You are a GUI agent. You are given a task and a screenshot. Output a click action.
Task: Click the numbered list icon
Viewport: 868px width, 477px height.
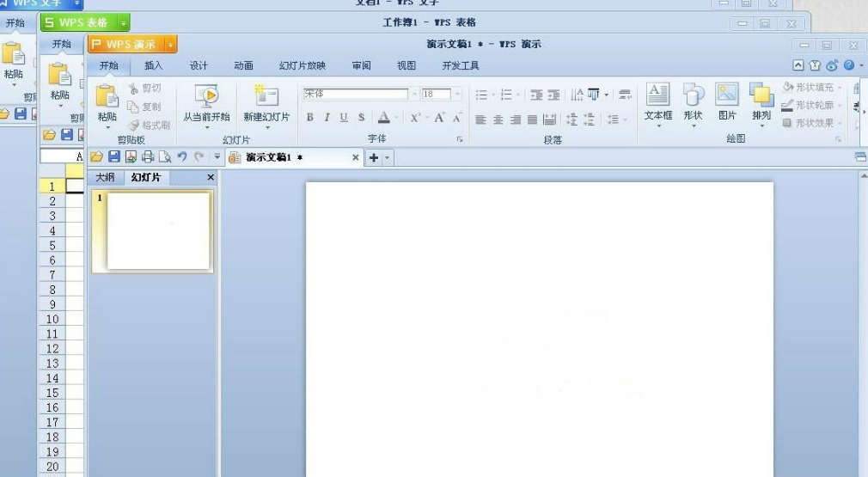(506, 95)
